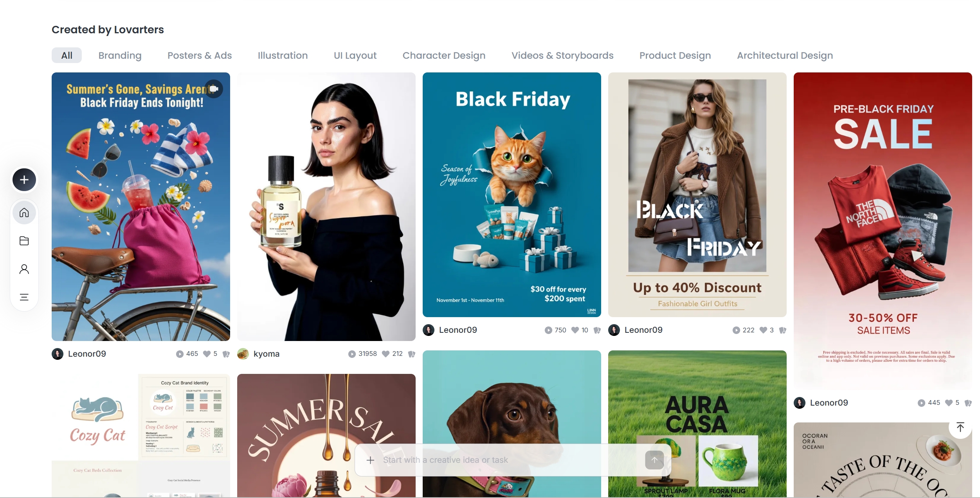Click remix icon on fashion Black Friday post
Viewport: 980px width, 498px height.
782,330
